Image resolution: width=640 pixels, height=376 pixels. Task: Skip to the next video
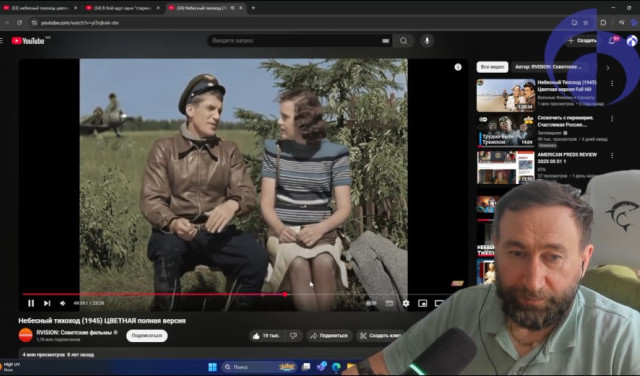(x=47, y=303)
